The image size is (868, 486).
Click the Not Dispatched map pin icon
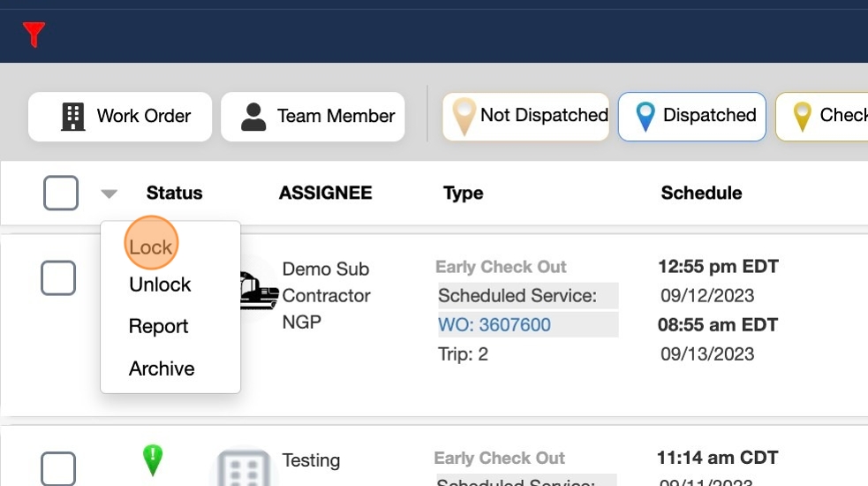click(x=464, y=116)
